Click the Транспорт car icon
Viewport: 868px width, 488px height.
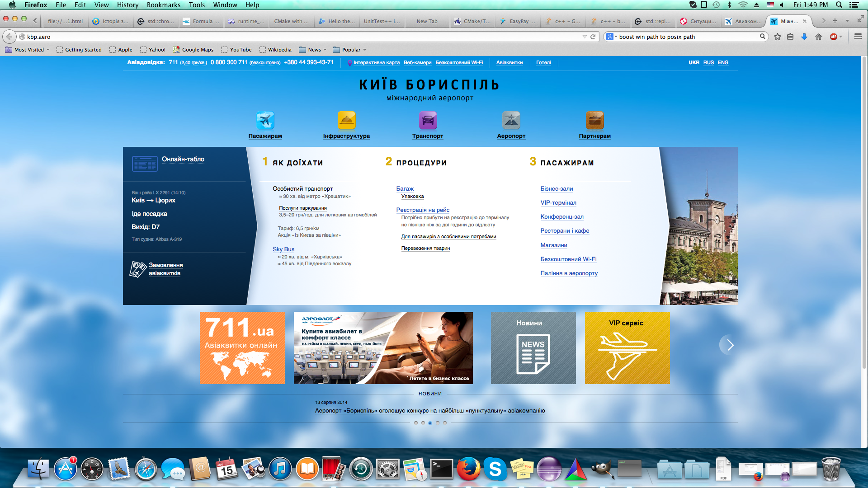point(428,120)
